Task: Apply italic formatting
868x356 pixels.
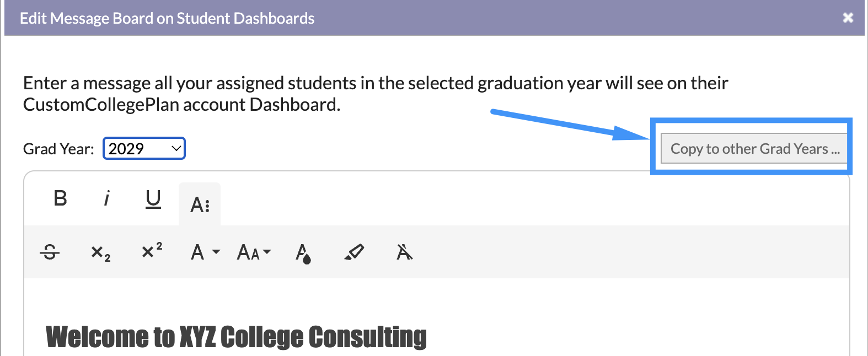Action: pyautogui.click(x=106, y=198)
